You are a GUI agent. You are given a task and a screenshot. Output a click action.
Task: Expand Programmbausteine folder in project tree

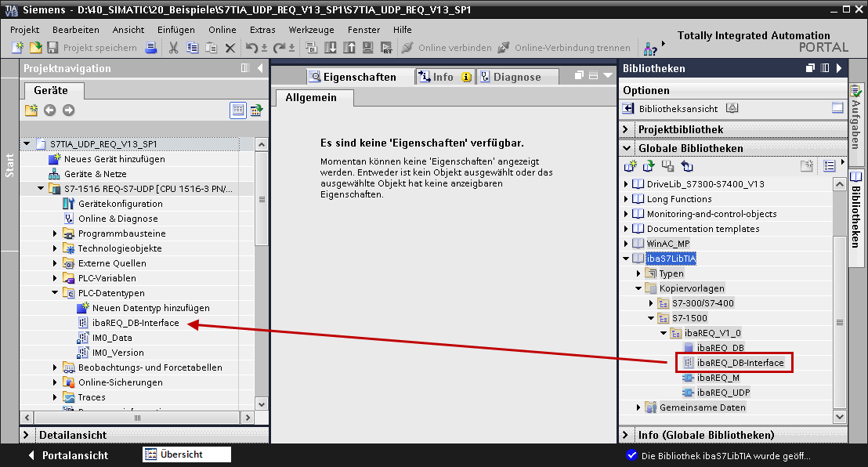click(x=55, y=233)
